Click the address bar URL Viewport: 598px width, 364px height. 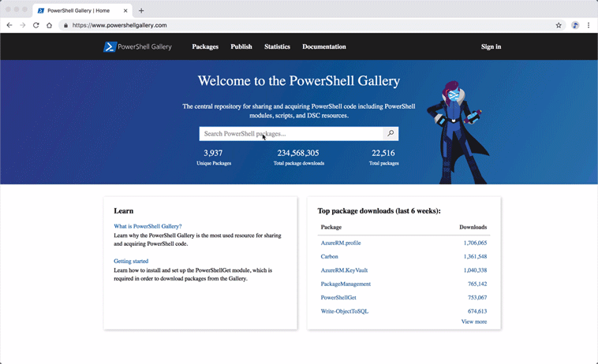[x=119, y=25]
